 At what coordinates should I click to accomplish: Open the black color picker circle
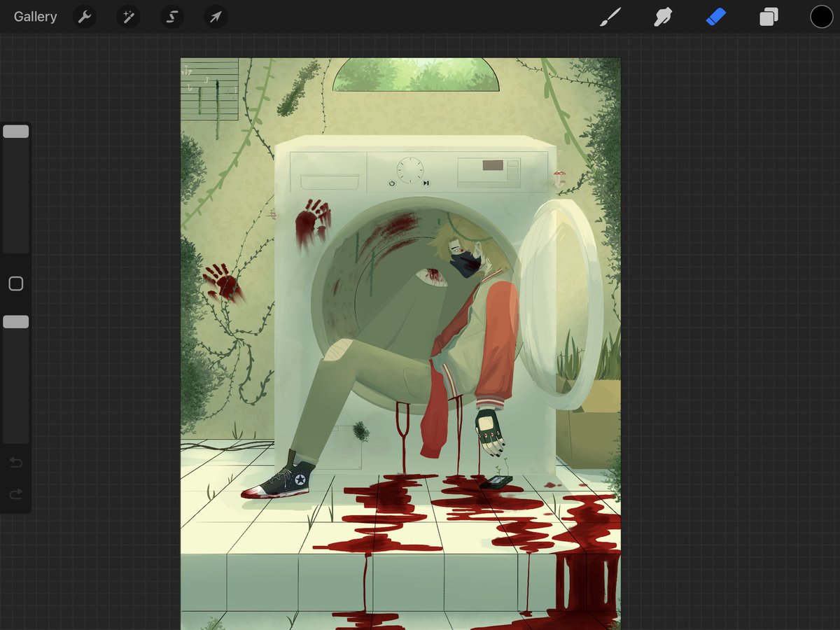pyautogui.click(x=822, y=17)
